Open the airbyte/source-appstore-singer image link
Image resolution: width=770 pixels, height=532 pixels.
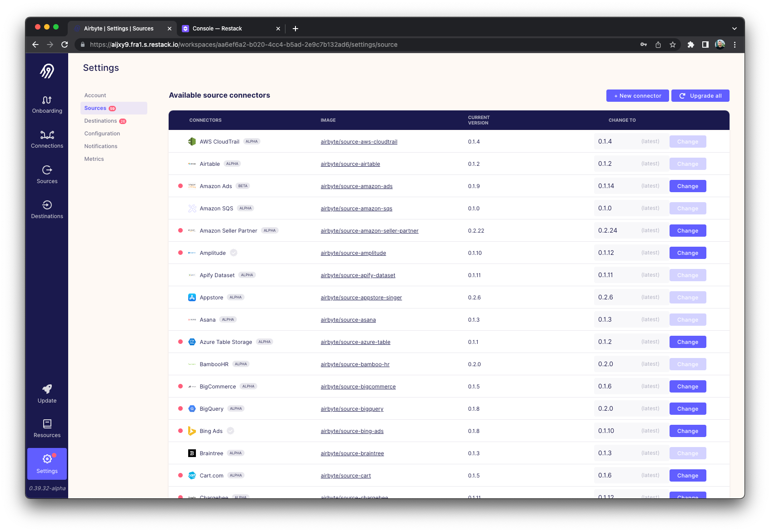click(361, 298)
